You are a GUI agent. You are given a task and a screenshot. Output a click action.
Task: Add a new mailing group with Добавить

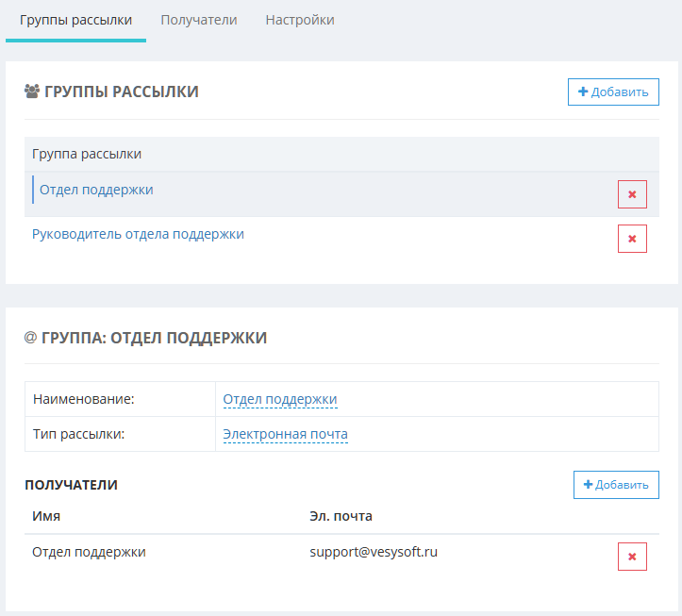click(x=613, y=92)
